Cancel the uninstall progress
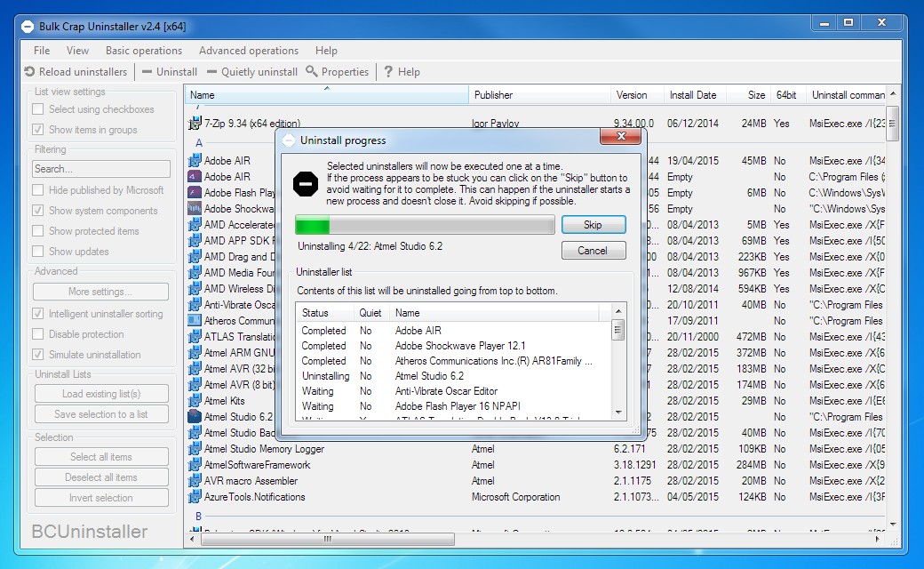Screen dimensions: 924x569 point(593,251)
